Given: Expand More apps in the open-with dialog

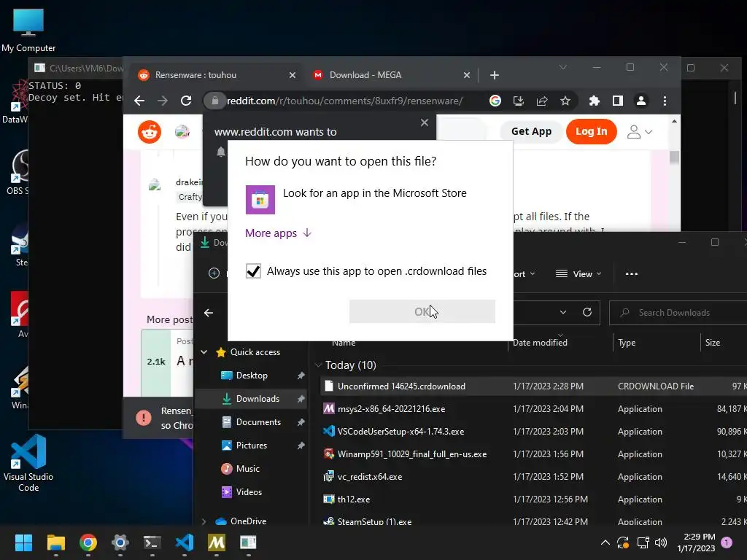Looking at the screenshot, I should click(x=278, y=233).
